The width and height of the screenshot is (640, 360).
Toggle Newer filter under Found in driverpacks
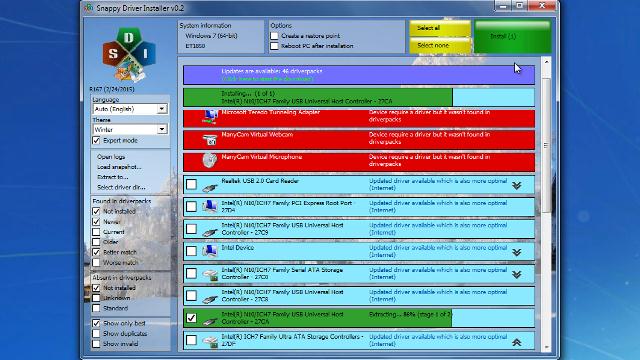(96, 222)
